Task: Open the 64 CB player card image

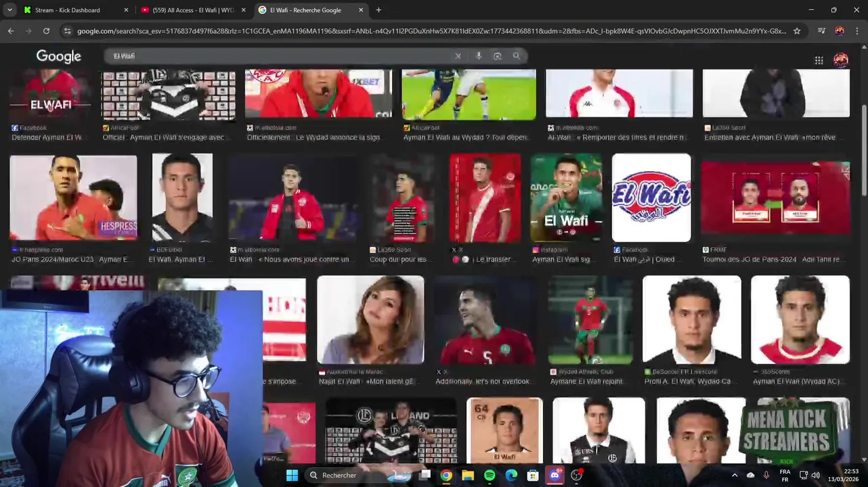Action: point(504,430)
